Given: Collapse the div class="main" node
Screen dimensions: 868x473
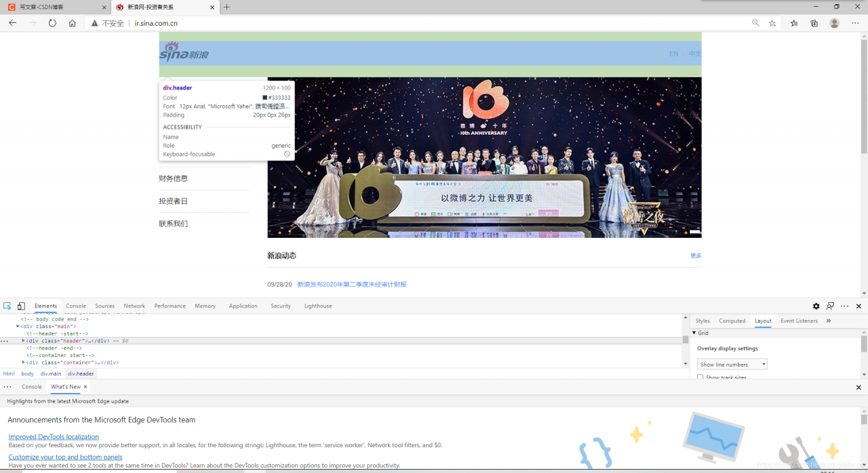Looking at the screenshot, I should coord(18,327).
